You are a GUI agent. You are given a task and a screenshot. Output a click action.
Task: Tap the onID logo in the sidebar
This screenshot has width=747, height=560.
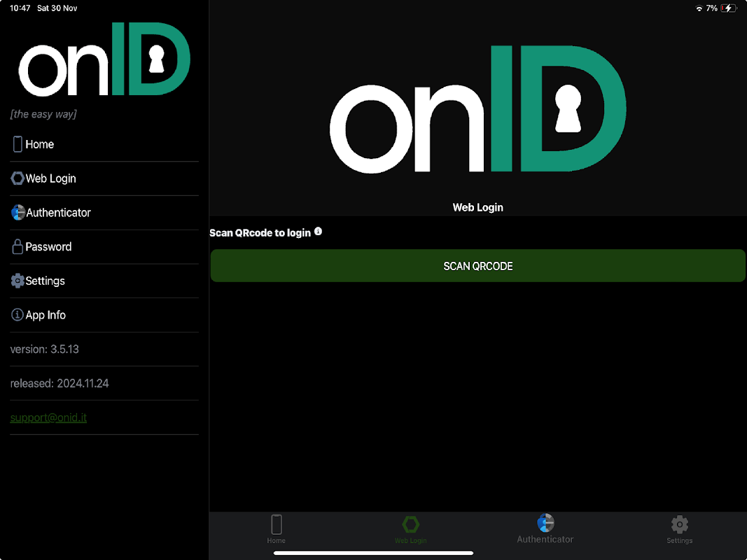(104, 59)
